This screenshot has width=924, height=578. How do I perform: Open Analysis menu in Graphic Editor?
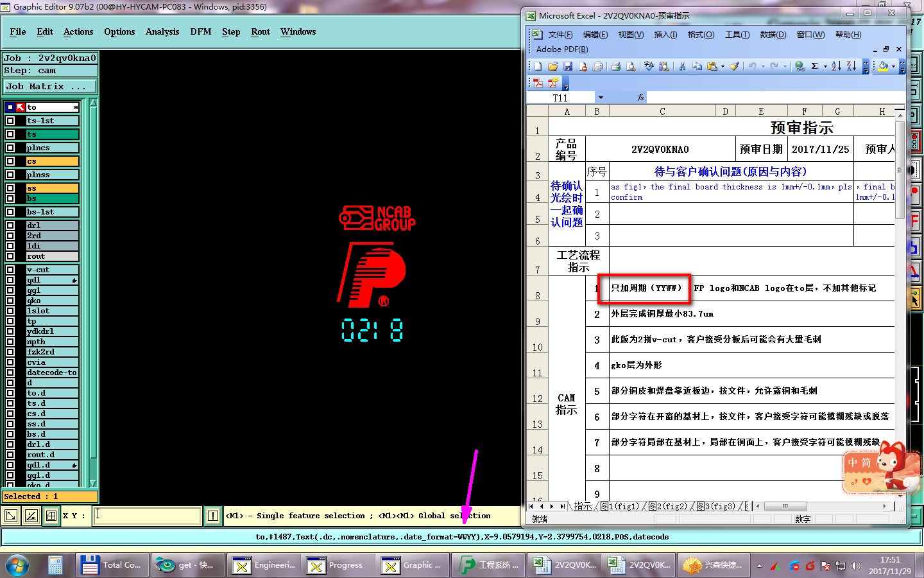(x=162, y=31)
